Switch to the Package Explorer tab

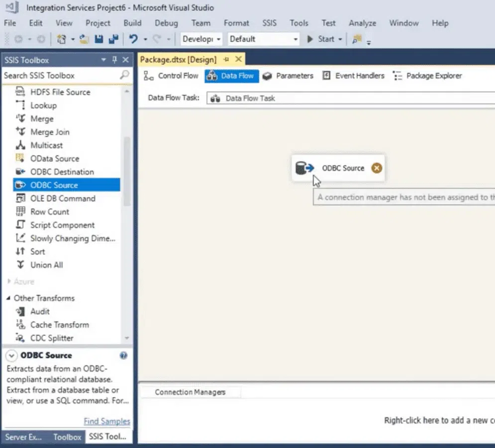427,76
